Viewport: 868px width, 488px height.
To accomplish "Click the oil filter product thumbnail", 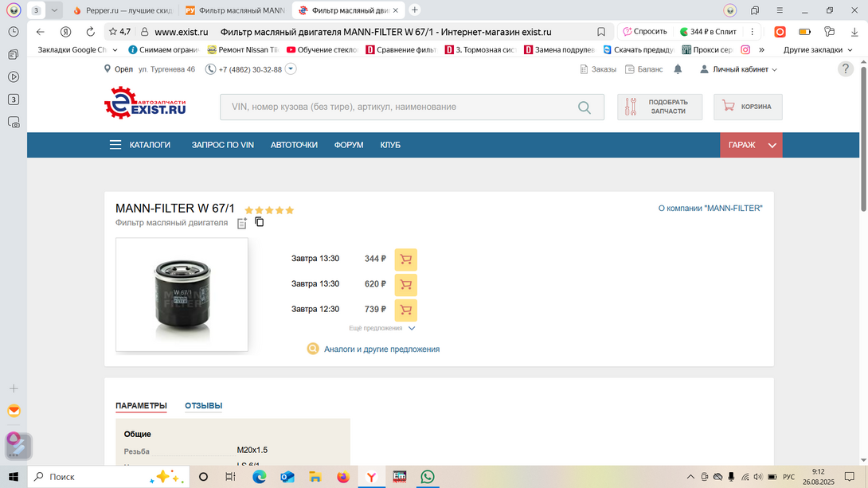I will [182, 294].
